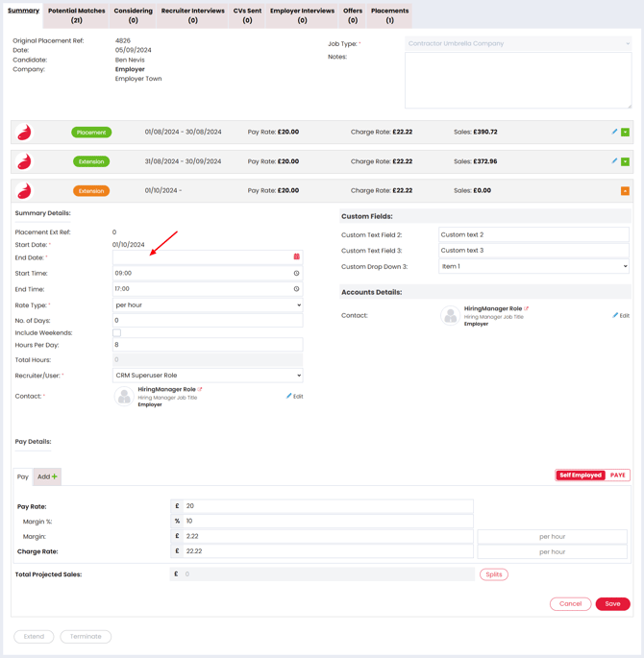Open the Splits button
Image resolution: width=644 pixels, height=658 pixels.
pos(494,574)
